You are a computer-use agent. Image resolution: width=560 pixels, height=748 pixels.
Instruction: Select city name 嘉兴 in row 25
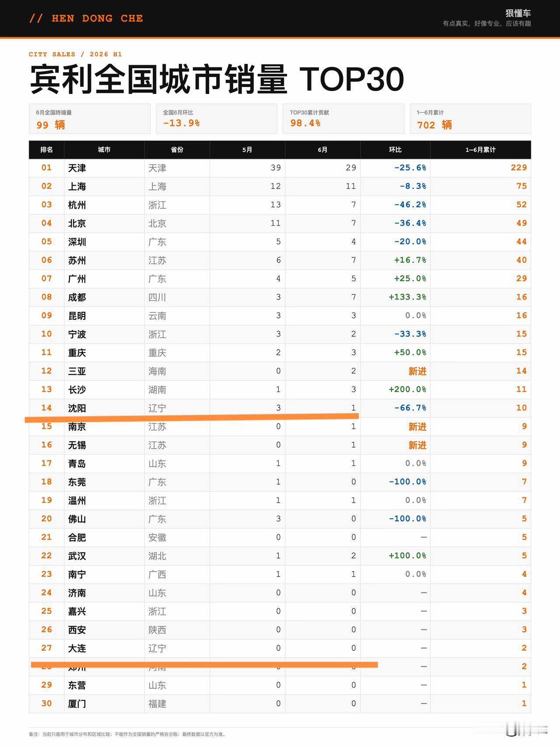(x=77, y=612)
